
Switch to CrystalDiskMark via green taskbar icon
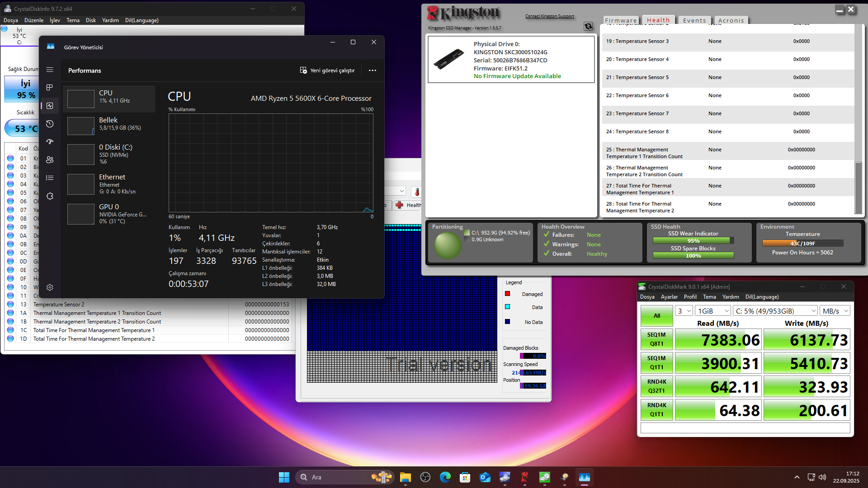coord(544,477)
